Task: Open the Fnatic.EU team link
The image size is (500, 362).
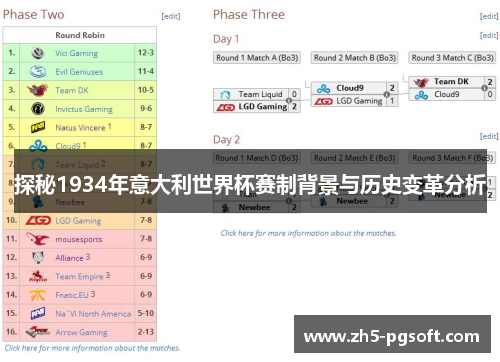Action: (72, 295)
